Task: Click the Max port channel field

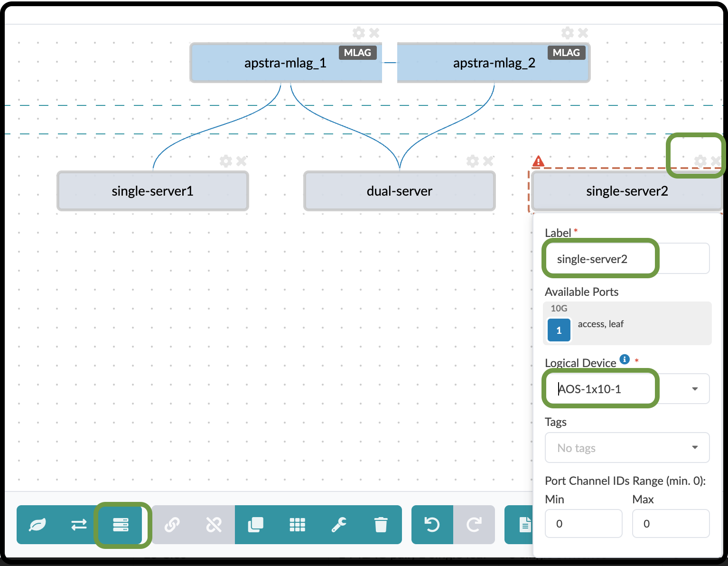Action: tap(671, 523)
